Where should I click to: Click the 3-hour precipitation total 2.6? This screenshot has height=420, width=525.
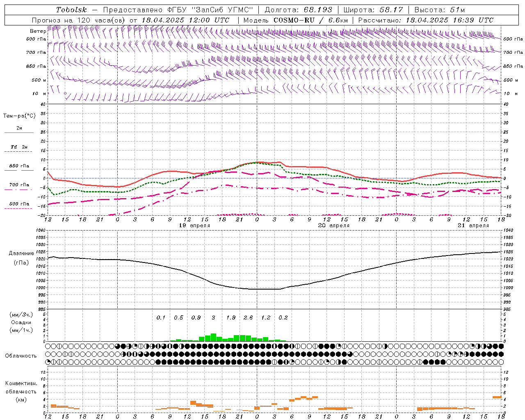point(248,318)
